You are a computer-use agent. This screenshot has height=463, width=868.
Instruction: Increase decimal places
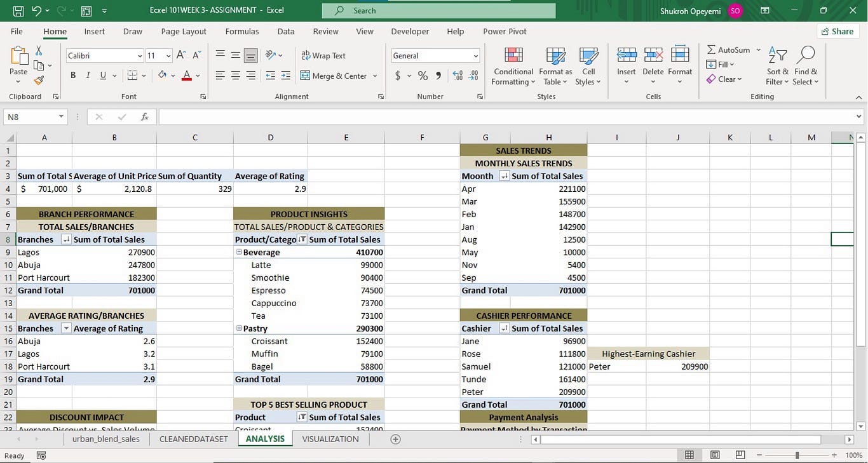458,76
